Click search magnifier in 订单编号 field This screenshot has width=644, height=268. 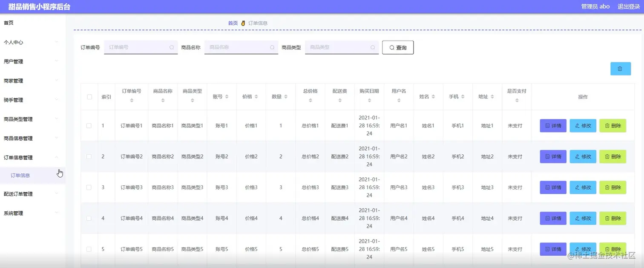[172, 47]
